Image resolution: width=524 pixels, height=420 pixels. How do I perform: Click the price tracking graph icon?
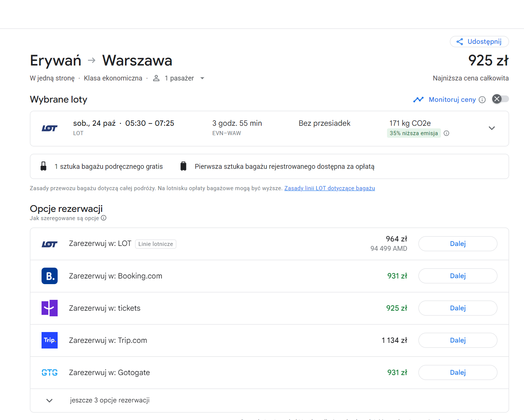click(418, 100)
